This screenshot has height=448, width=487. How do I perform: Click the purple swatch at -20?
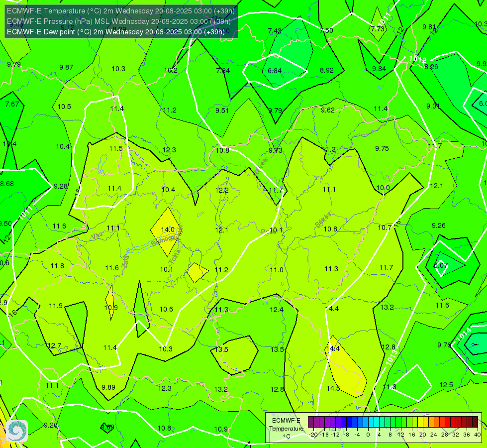[x=311, y=422]
